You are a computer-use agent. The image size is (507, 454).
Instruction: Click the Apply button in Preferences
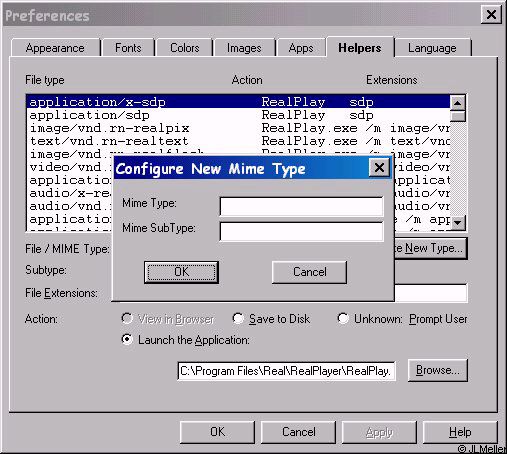pyautogui.click(x=379, y=432)
